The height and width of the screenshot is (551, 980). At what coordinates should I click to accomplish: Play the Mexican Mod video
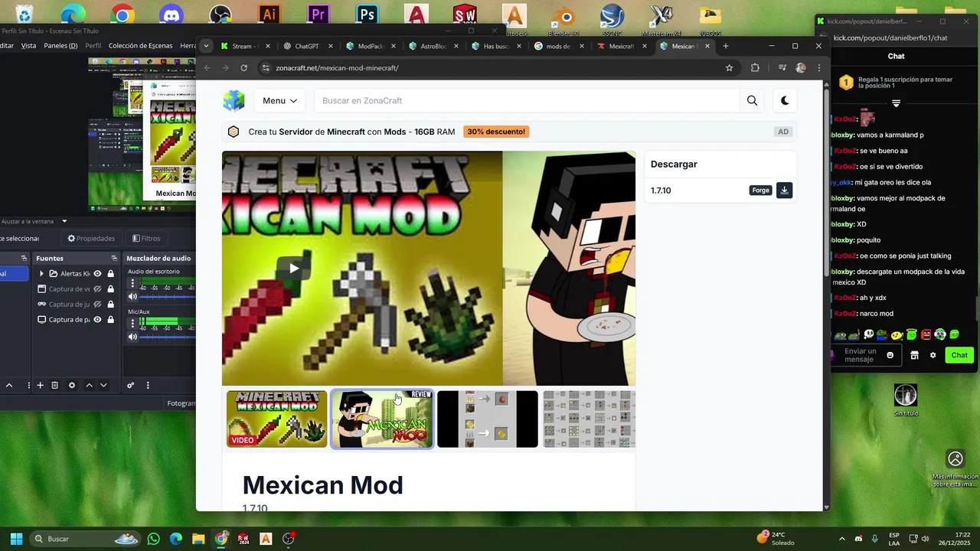tap(294, 268)
